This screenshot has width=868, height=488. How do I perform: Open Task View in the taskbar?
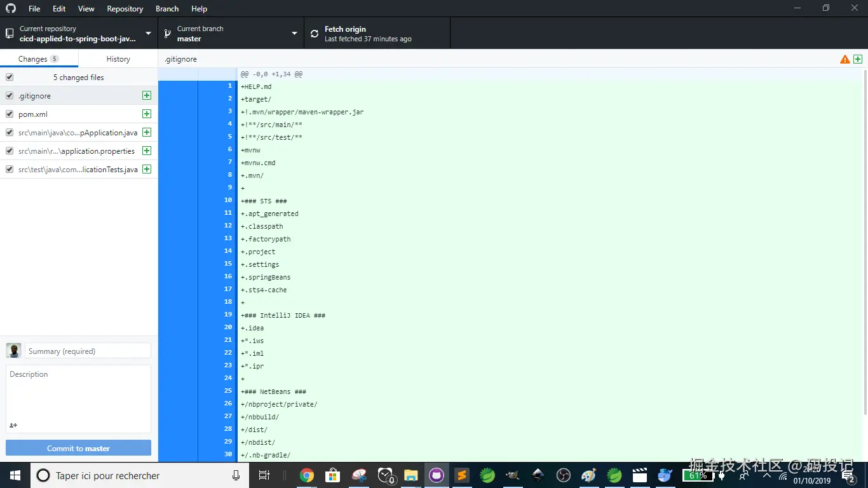point(264,475)
